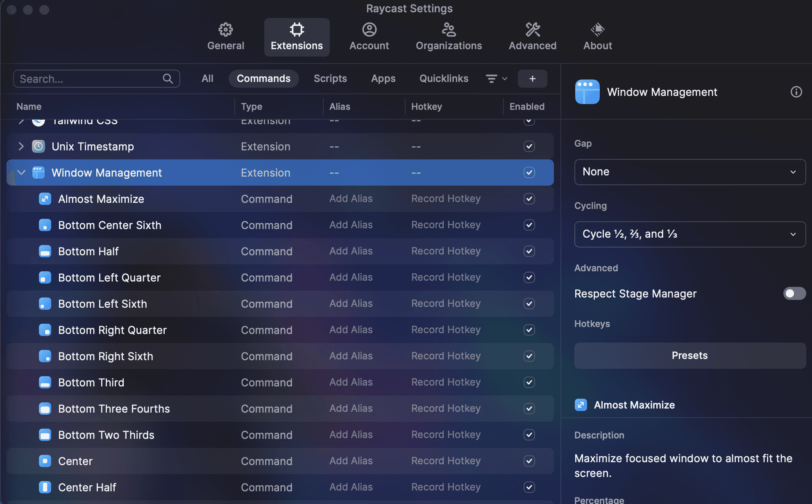This screenshot has height=504, width=812.
Task: Open the filter options dropdown
Action: 496,78
